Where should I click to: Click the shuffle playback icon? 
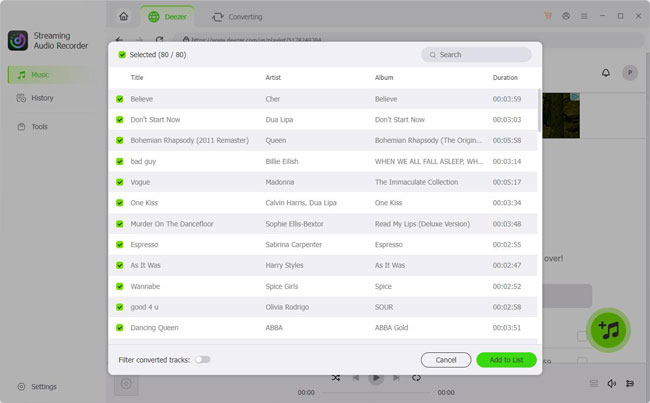tap(336, 378)
